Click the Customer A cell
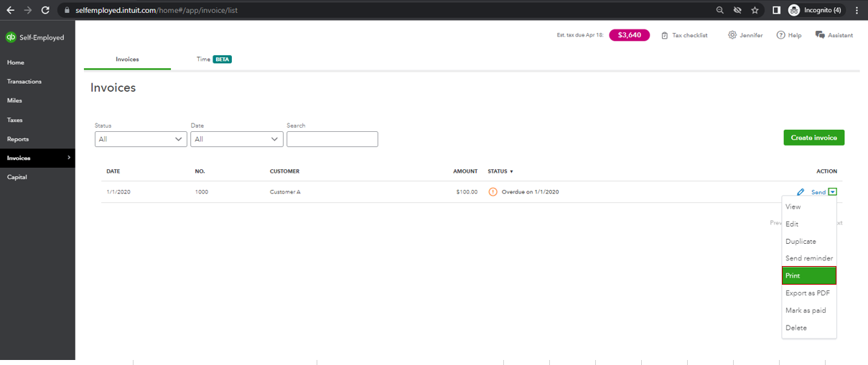 coord(285,192)
